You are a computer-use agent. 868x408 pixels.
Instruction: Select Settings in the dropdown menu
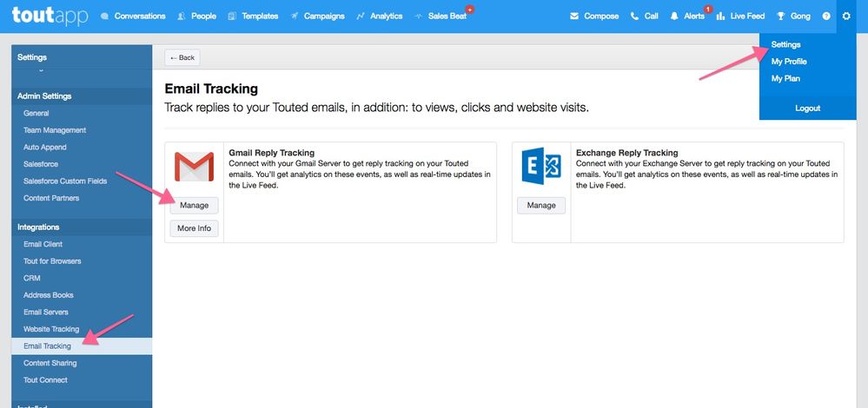[x=785, y=44]
